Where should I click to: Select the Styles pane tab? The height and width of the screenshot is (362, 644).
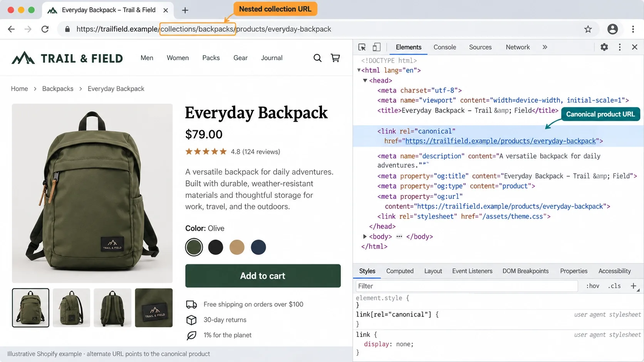(x=367, y=271)
